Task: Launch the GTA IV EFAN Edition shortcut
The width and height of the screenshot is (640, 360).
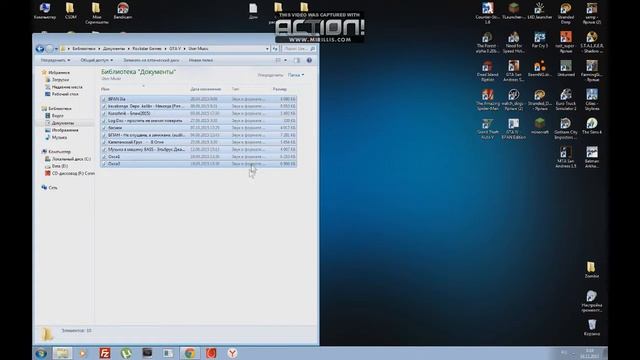Action: tap(513, 129)
